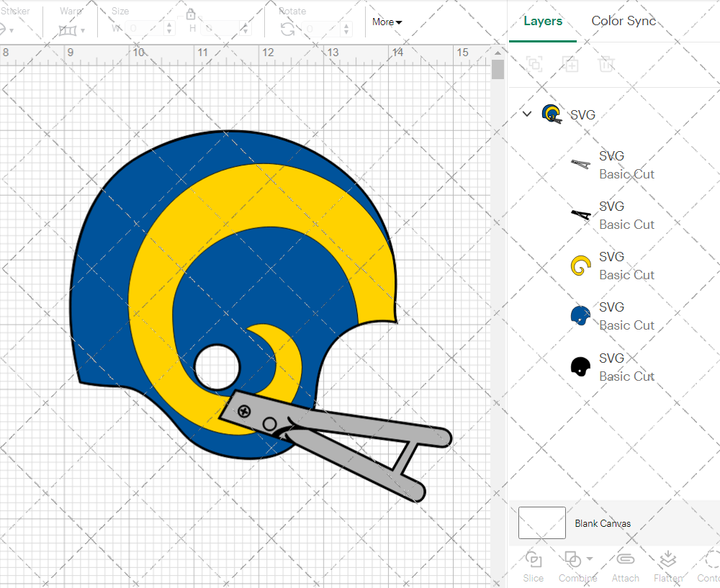Open the Combine dropdown arrow
Viewport: 720px width, 588px height.
point(590,559)
